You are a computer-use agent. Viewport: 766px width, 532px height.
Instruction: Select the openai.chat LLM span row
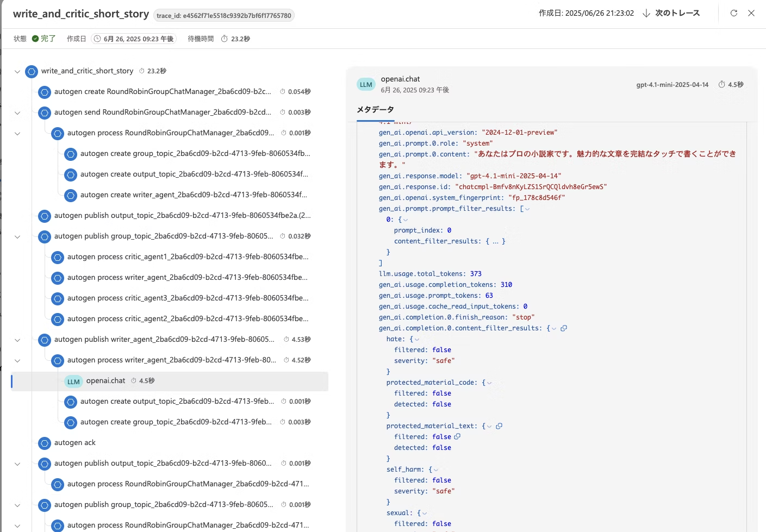(170, 381)
